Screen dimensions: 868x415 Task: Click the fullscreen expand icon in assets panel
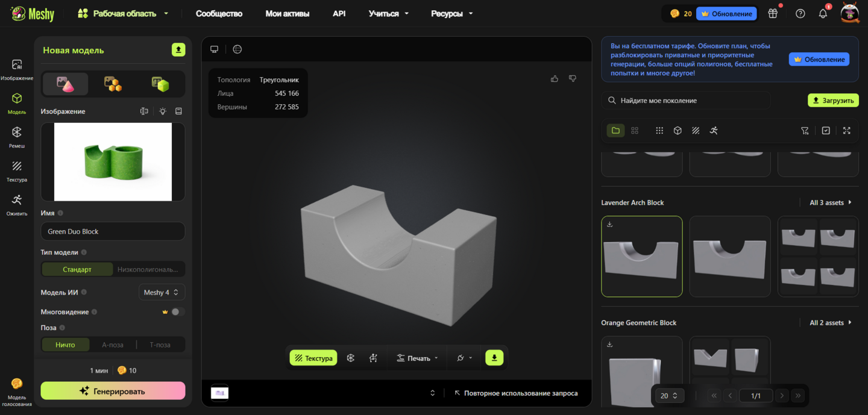pyautogui.click(x=847, y=131)
